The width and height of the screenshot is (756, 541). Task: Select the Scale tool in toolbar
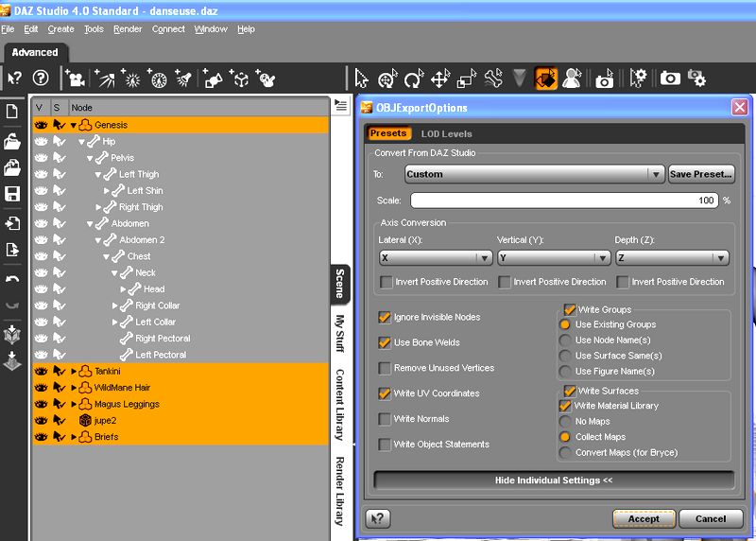466,79
